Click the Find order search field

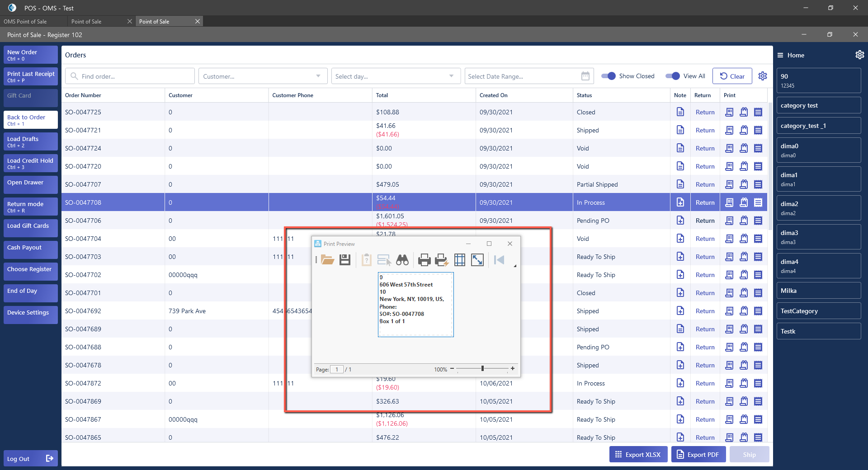click(x=130, y=76)
